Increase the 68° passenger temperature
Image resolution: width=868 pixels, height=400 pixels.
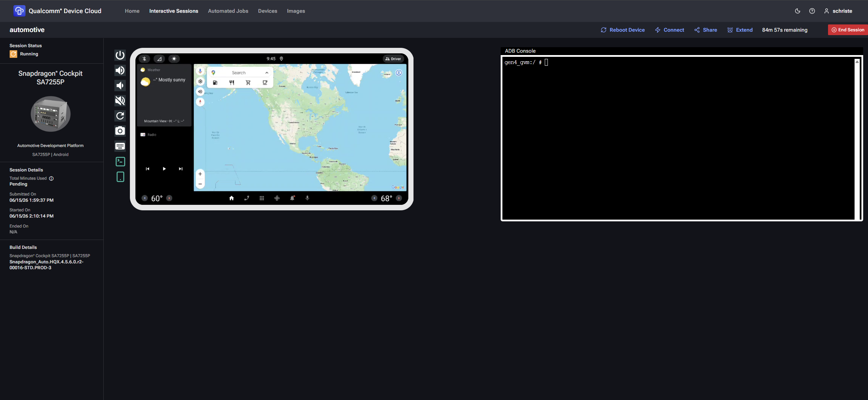click(x=399, y=198)
